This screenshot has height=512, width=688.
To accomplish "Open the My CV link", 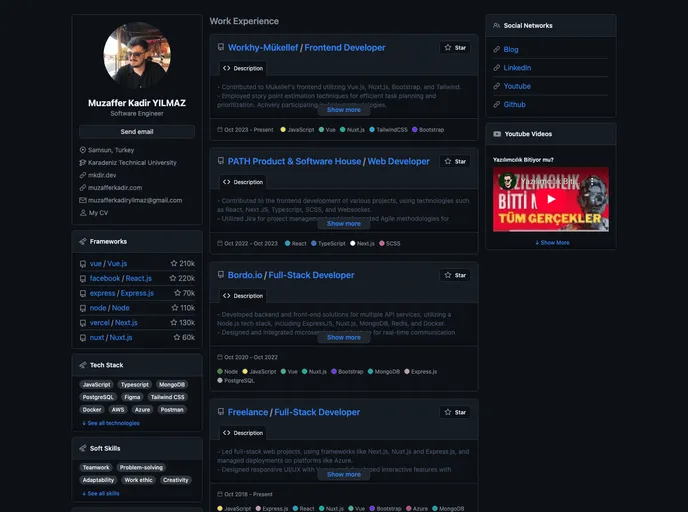I will click(98, 213).
